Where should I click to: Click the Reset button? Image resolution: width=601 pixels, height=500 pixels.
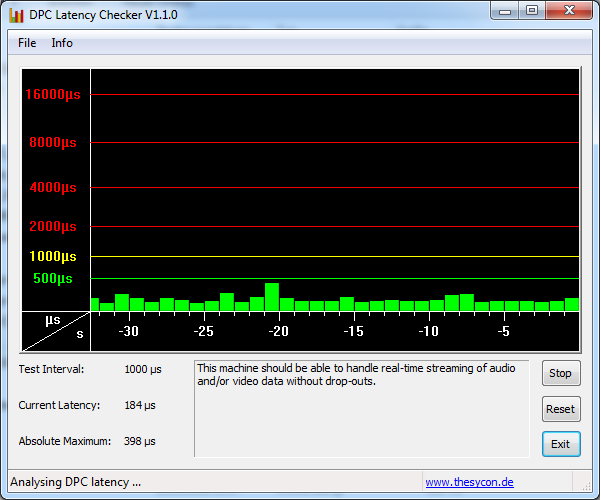(561, 409)
